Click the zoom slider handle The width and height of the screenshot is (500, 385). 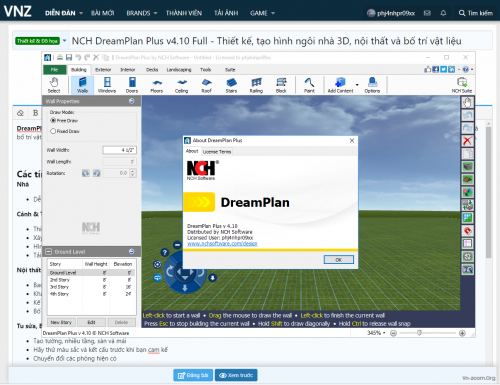(419, 333)
